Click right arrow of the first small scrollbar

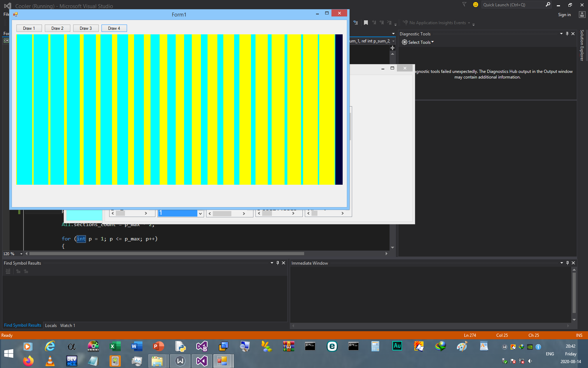click(x=146, y=213)
